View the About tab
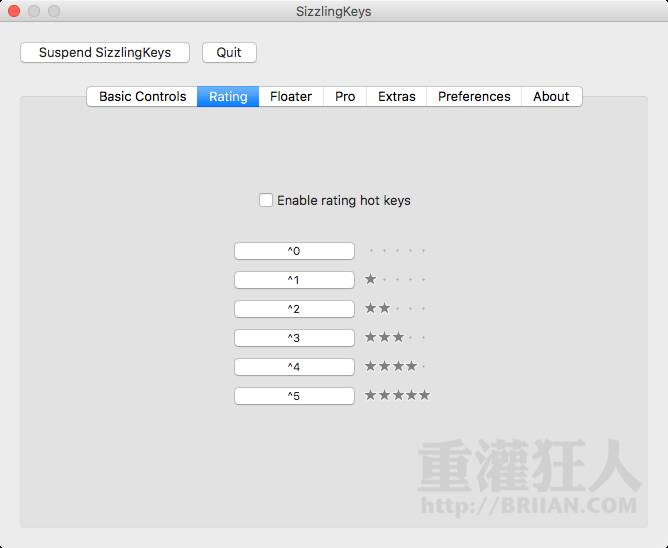The height and width of the screenshot is (548, 668). click(551, 96)
